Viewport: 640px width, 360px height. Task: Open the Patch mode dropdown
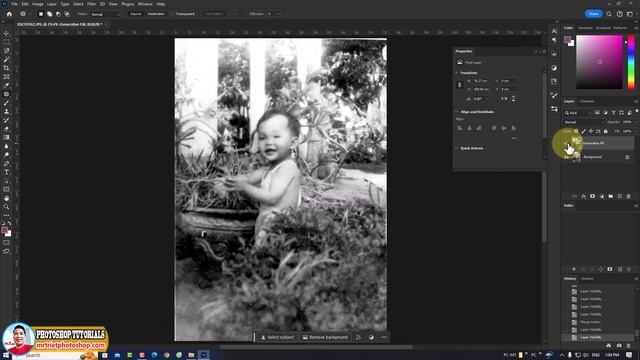pyautogui.click(x=105, y=14)
